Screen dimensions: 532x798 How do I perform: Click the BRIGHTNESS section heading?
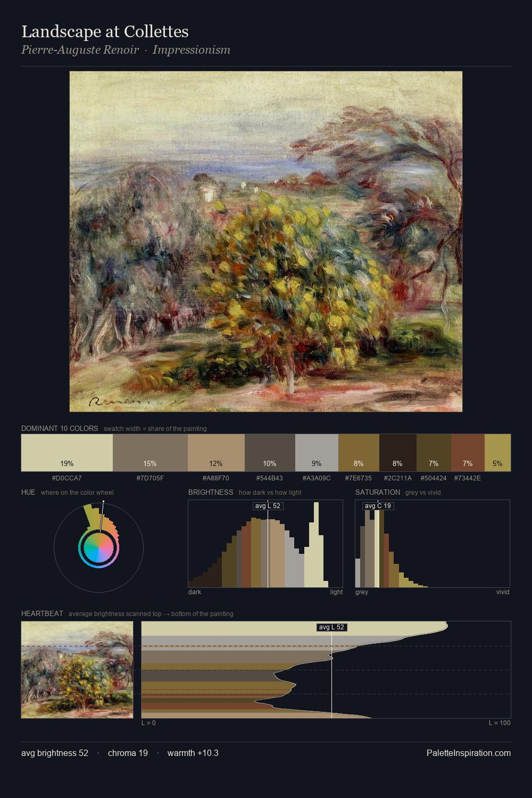click(x=211, y=492)
